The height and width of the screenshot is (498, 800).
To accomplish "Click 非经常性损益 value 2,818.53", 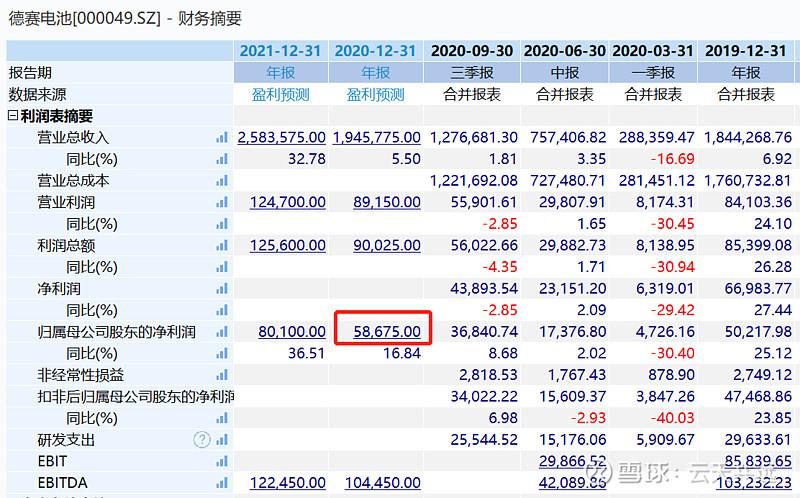I will coord(488,375).
